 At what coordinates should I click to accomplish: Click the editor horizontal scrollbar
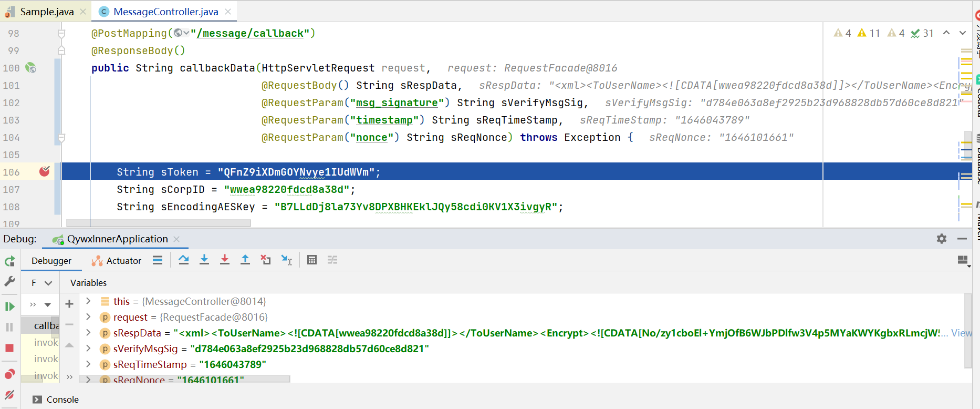click(x=159, y=223)
